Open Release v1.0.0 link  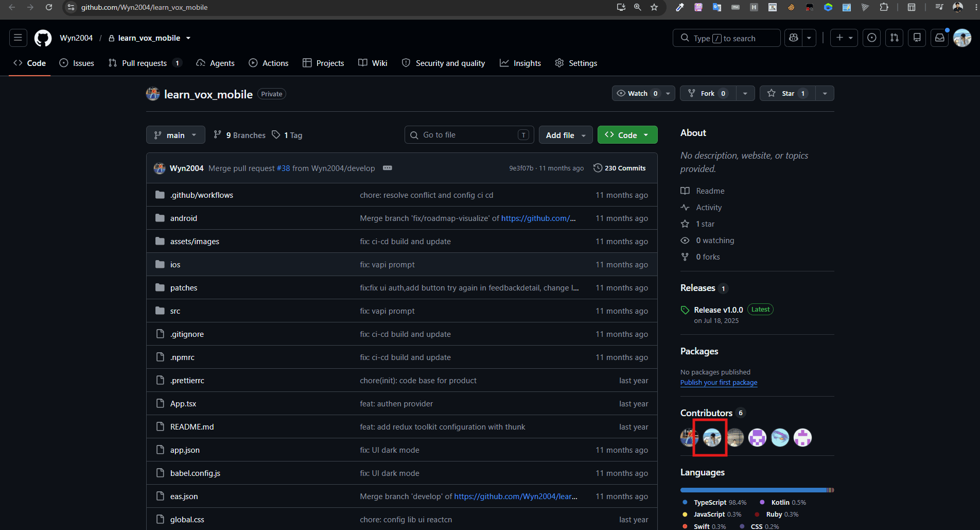click(719, 310)
